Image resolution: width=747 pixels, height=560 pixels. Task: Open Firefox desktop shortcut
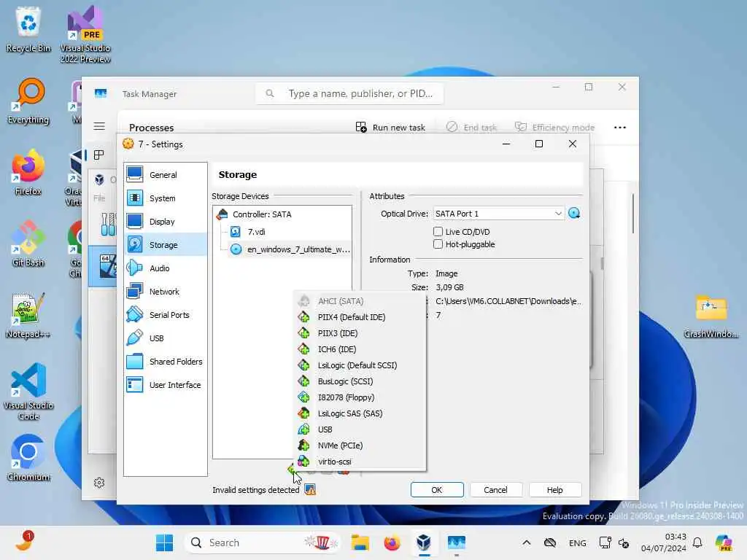pyautogui.click(x=28, y=172)
